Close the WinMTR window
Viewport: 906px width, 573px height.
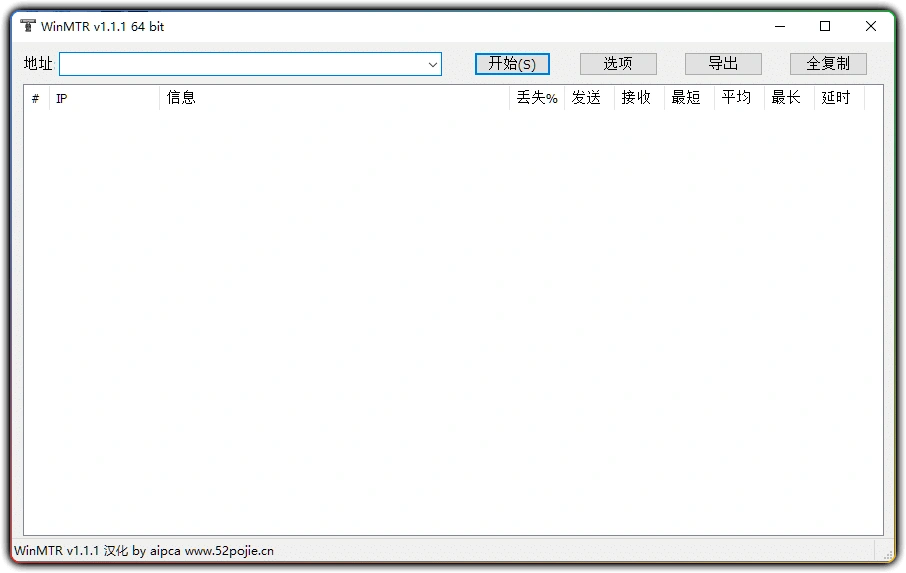coord(871,26)
